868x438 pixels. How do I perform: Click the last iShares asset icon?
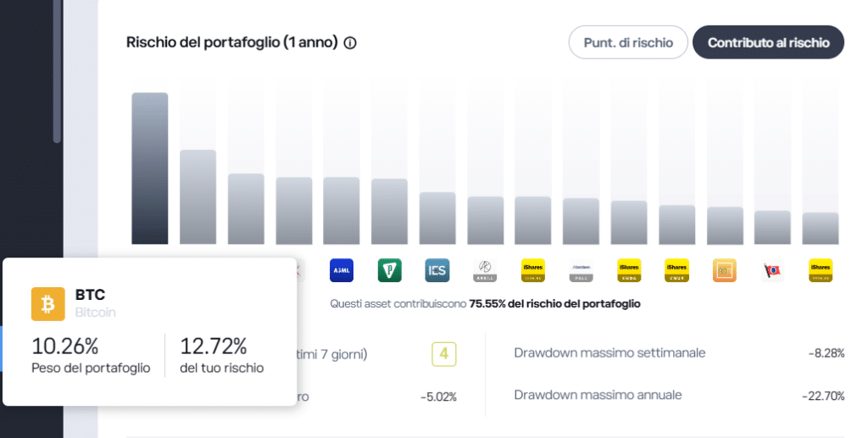click(821, 270)
